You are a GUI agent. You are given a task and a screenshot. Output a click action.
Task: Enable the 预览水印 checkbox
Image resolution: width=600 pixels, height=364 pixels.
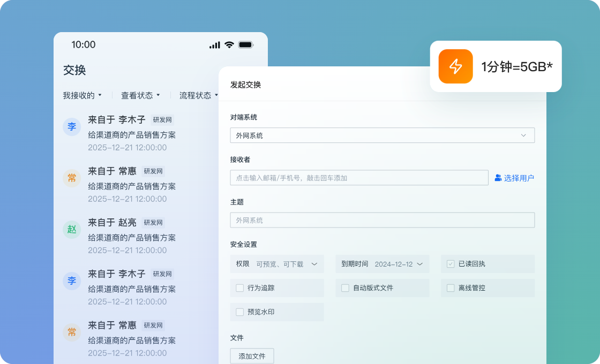(240, 312)
